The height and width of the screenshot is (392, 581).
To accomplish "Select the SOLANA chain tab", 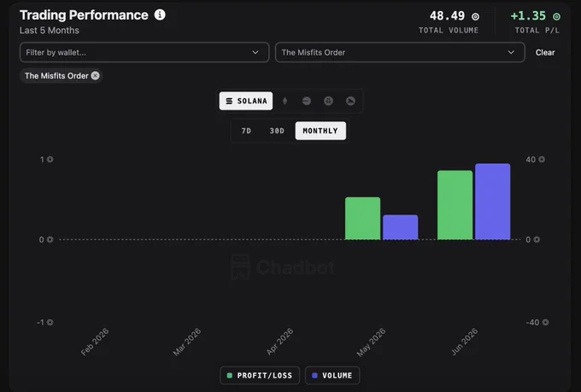I will (x=246, y=101).
